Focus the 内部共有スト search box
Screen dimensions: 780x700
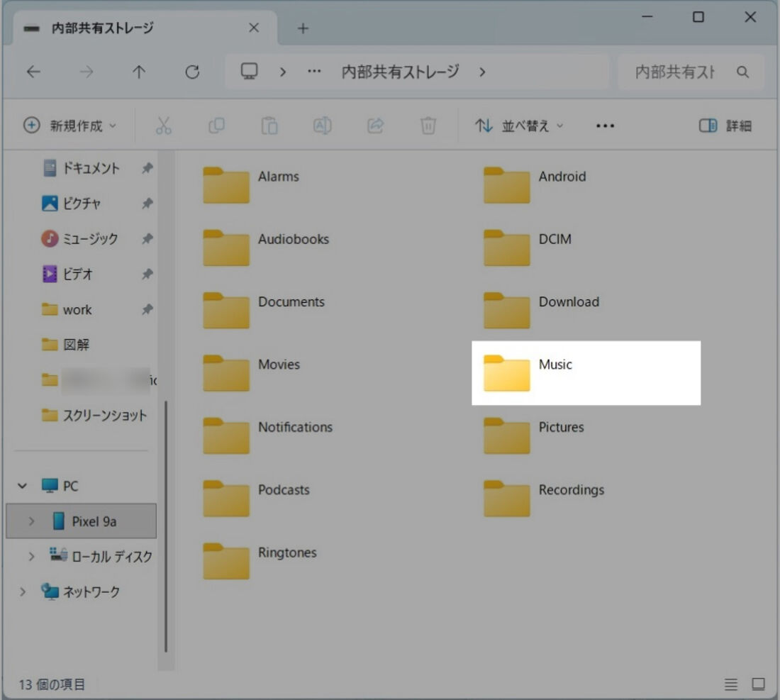click(691, 72)
